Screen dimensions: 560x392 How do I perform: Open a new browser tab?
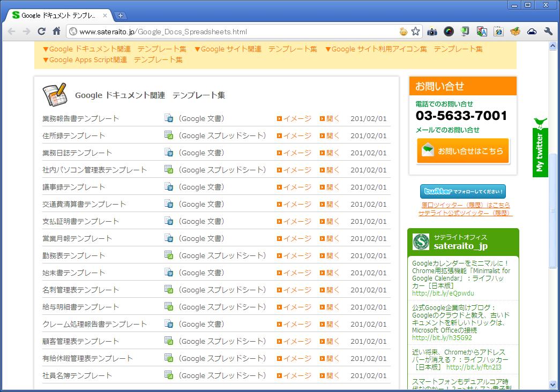click(x=121, y=16)
